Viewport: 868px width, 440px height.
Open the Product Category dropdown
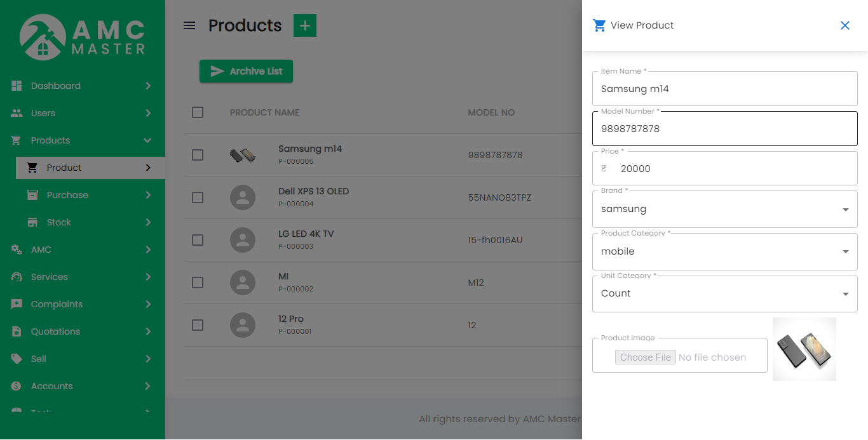pyautogui.click(x=845, y=251)
